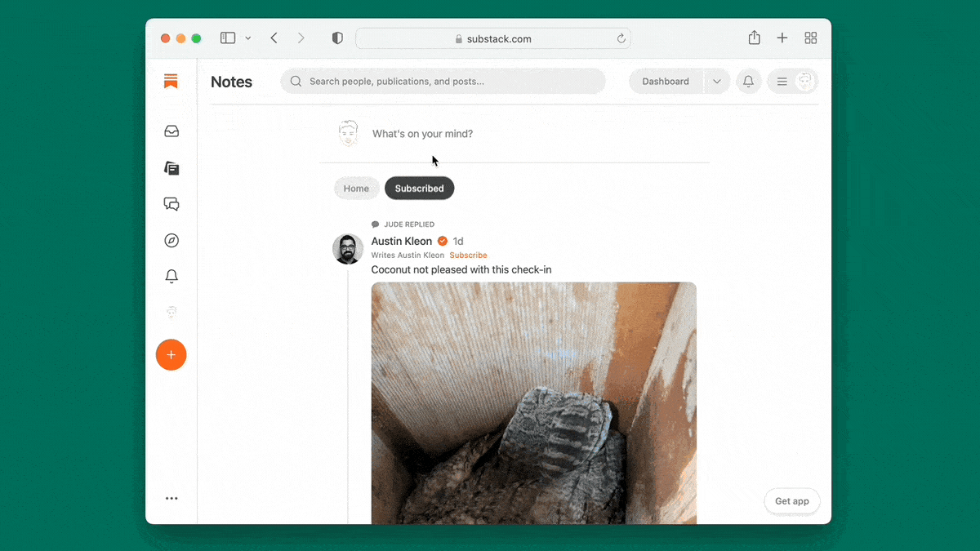Subscribe to Austin Kleon
Image resolution: width=980 pixels, height=551 pixels.
click(468, 255)
